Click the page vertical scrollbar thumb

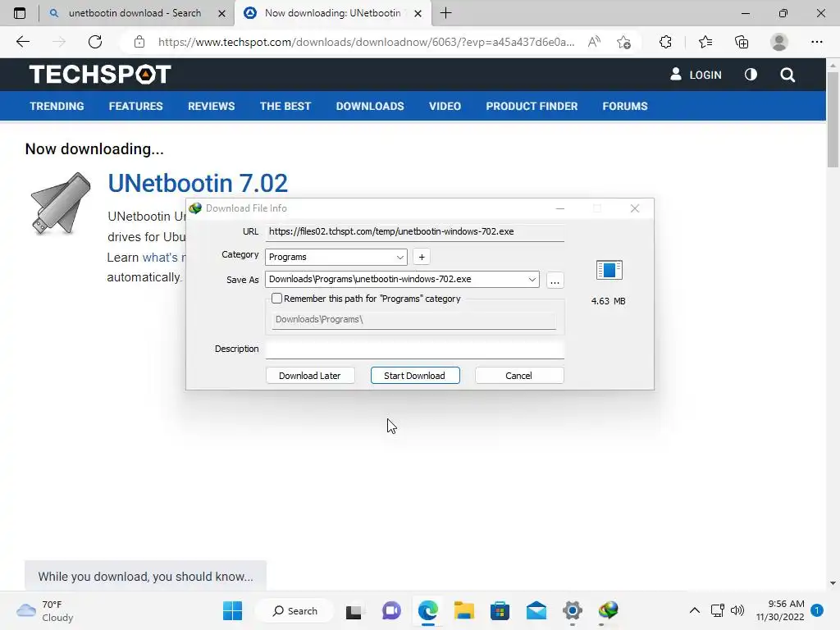(833, 119)
